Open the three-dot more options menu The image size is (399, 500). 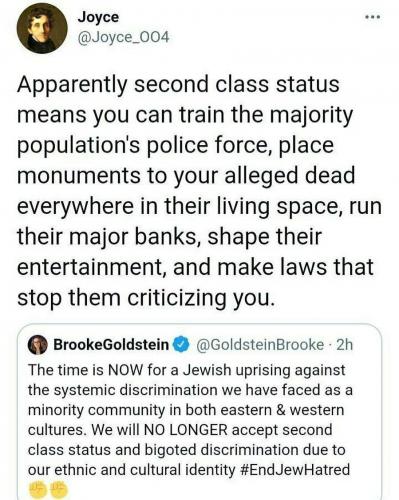click(373, 16)
